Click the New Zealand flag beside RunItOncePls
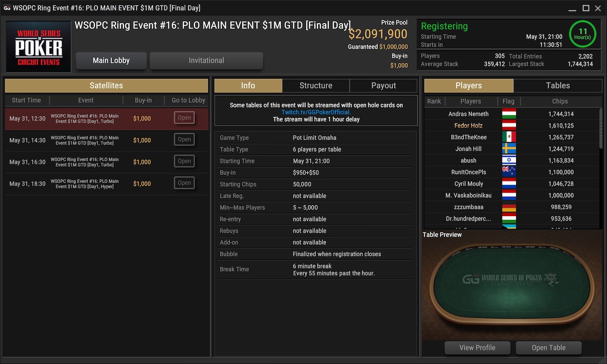 509,172
